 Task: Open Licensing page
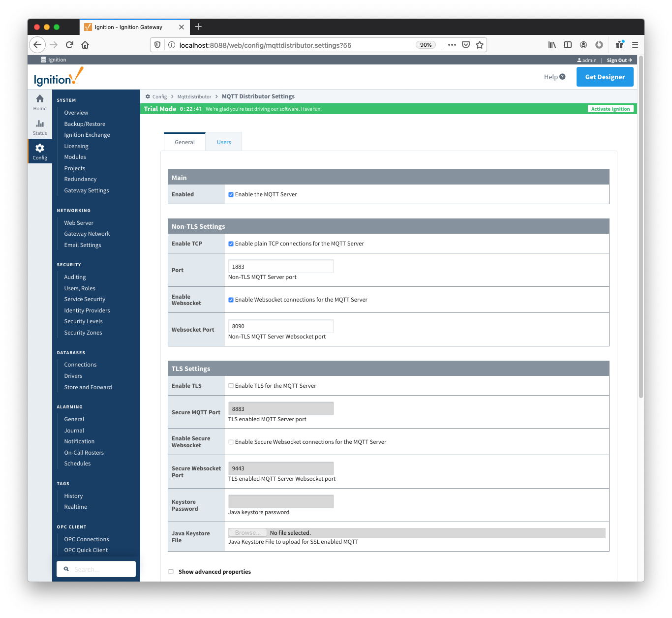(x=76, y=146)
